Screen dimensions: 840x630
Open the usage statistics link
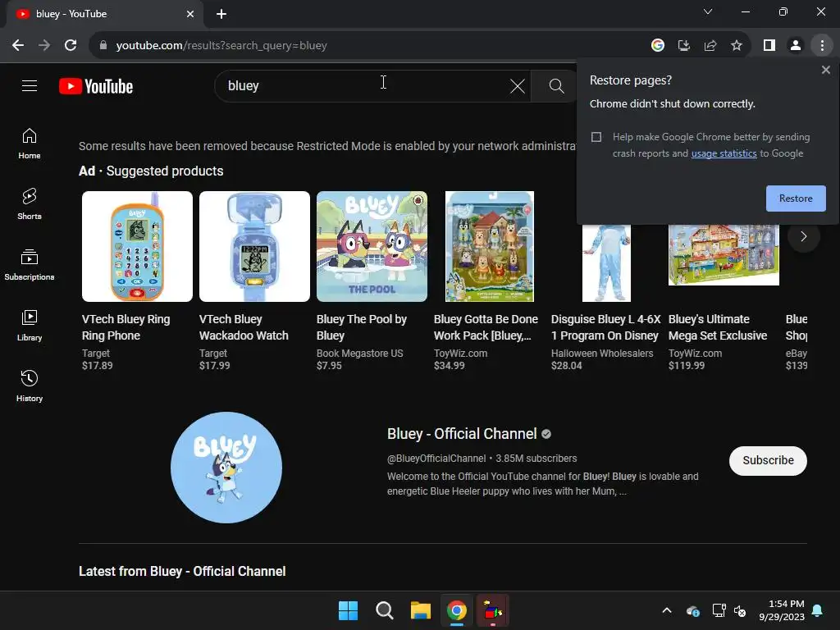[724, 153]
